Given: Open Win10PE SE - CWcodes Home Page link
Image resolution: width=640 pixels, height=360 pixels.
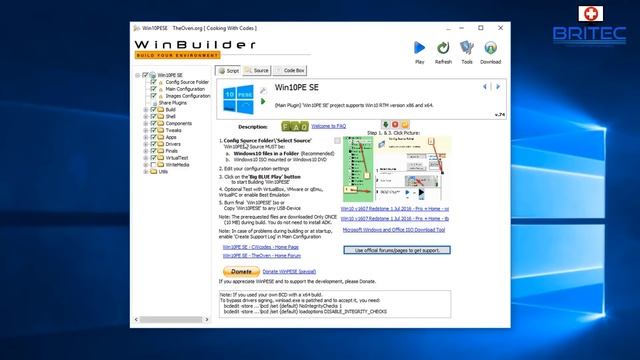Looking at the screenshot, I should click(260, 247).
